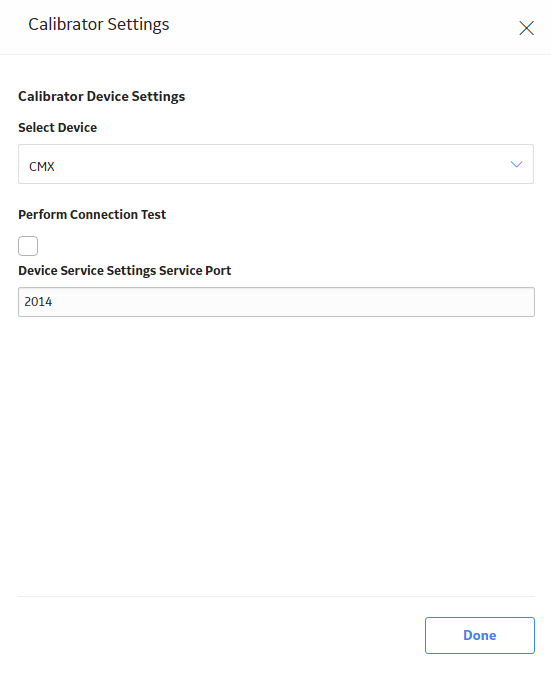Focus the Service Port input field

tap(276, 302)
